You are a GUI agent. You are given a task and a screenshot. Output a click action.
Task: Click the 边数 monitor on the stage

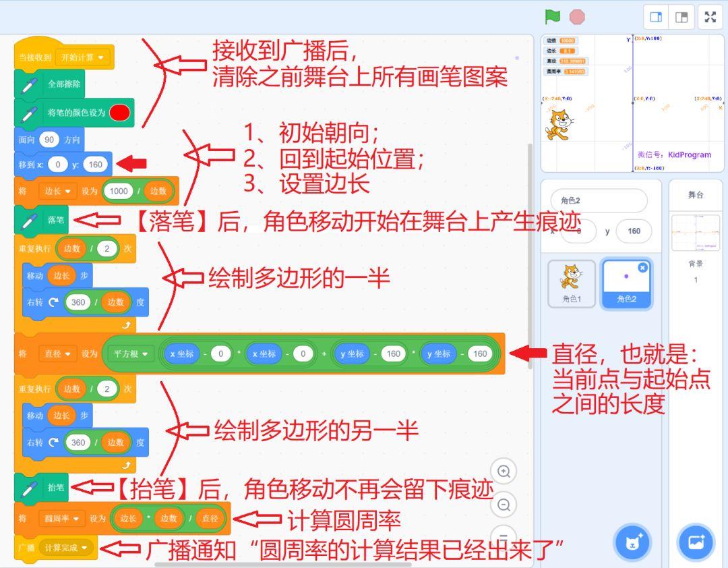click(561, 40)
